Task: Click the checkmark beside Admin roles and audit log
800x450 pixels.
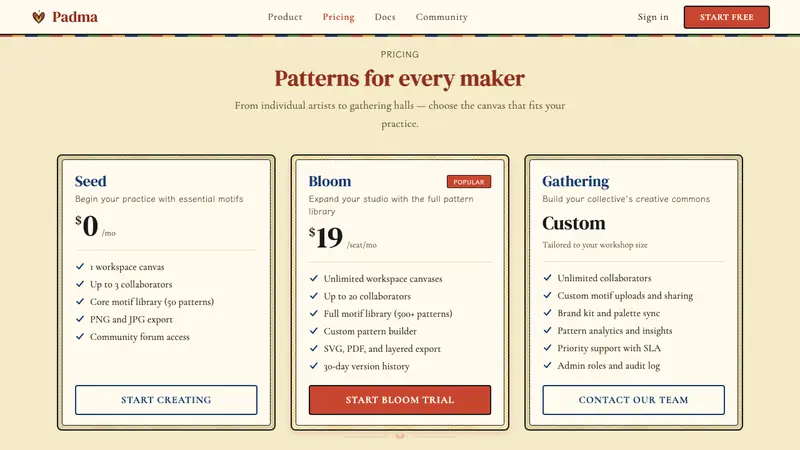Action: click(x=547, y=365)
